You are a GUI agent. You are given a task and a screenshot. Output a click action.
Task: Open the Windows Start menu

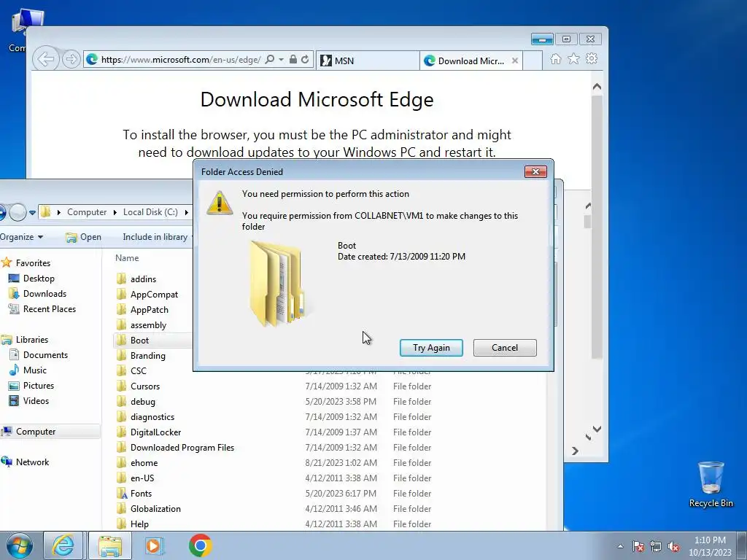coord(20,545)
